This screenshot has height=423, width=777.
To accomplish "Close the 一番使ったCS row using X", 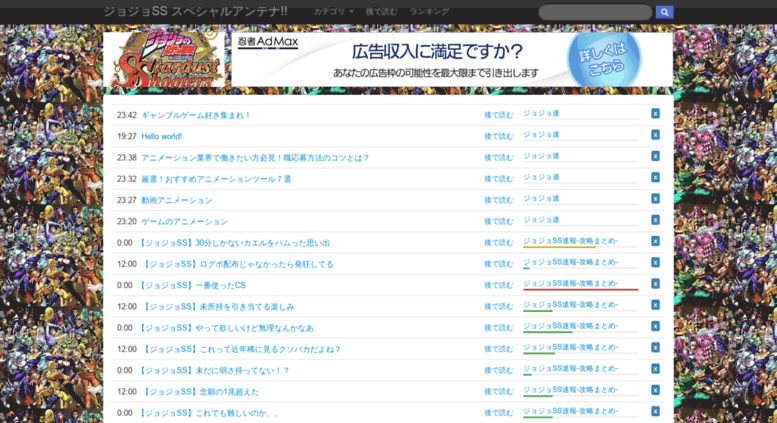I will (x=655, y=284).
